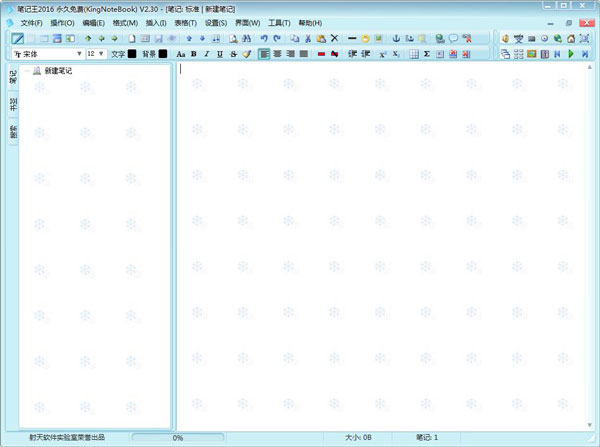The height and width of the screenshot is (447, 600).
Task: Click the green play triangle icon
Action: pos(571,54)
